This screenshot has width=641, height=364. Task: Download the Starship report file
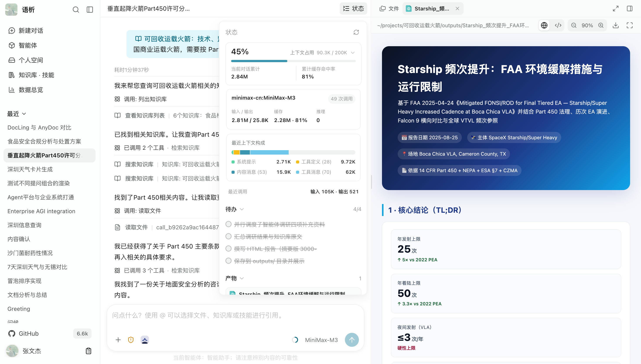pos(616,25)
